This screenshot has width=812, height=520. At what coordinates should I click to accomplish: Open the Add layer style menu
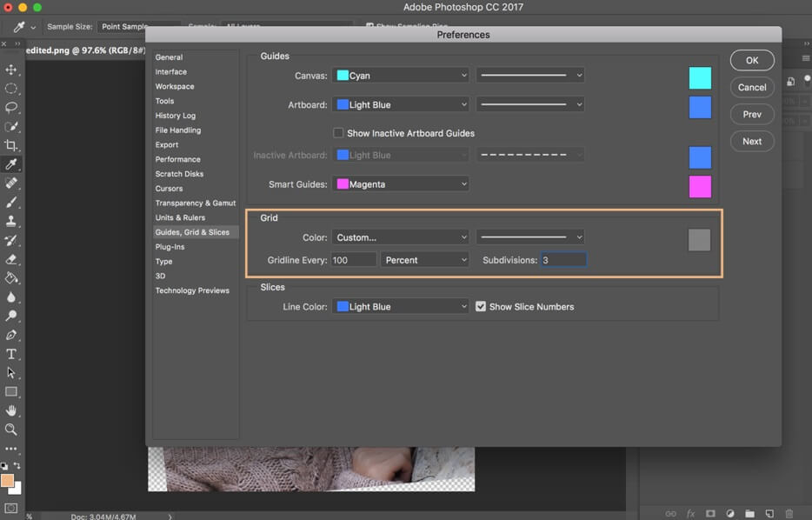click(x=690, y=513)
